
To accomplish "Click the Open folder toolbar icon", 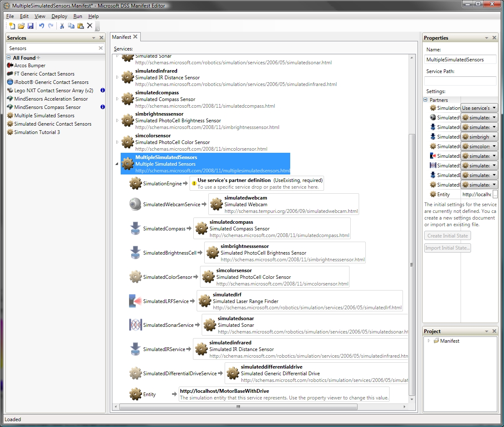I will (x=21, y=26).
